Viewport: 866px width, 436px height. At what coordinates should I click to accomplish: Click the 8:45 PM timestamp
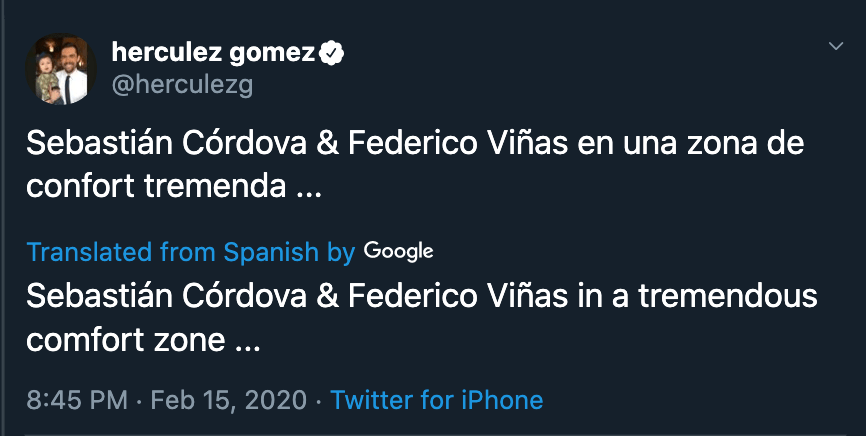[x=77, y=401]
